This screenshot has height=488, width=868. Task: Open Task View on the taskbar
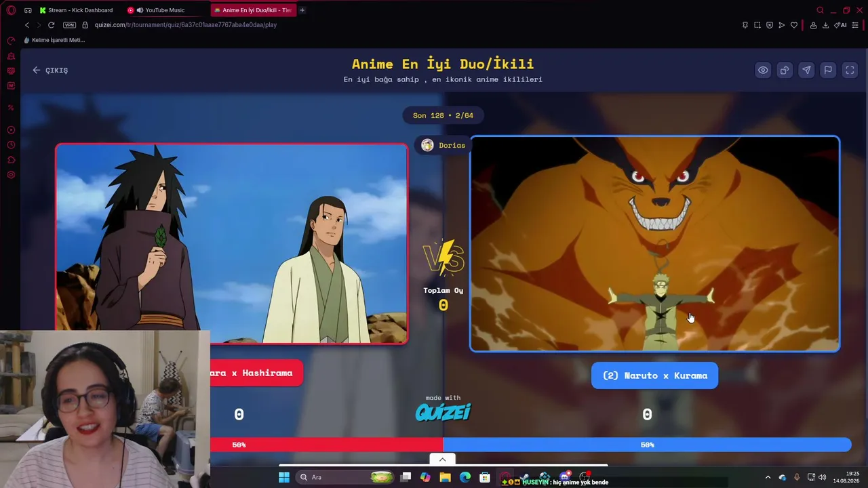pyautogui.click(x=406, y=477)
